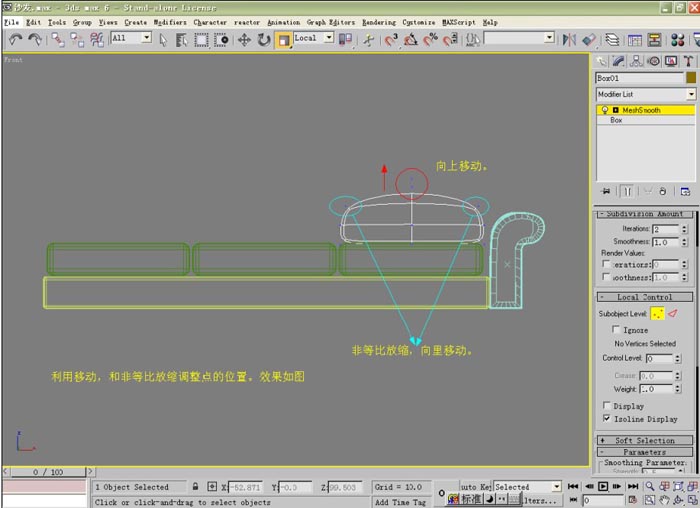Open the Hierarchy panel tab icon

[x=636, y=61]
